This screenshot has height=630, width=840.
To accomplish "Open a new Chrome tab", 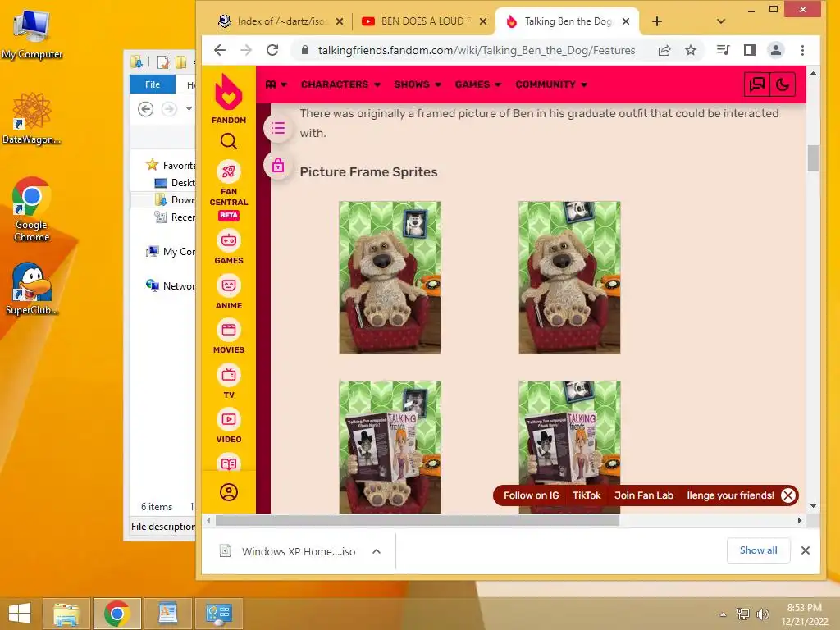I will click(657, 21).
